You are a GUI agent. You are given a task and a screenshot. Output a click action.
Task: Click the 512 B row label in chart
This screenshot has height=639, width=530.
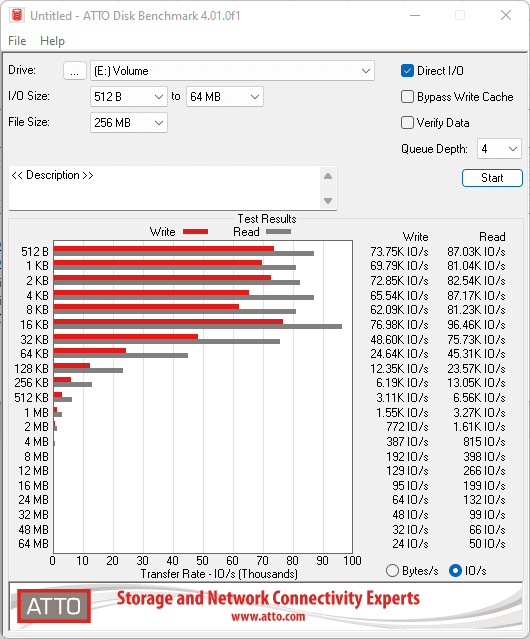click(x=35, y=252)
